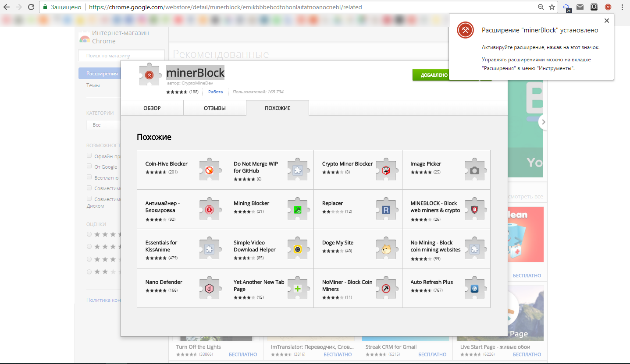Open the Crypto Miner Blocker extension icon
This screenshot has height=364, width=630.
(386, 170)
